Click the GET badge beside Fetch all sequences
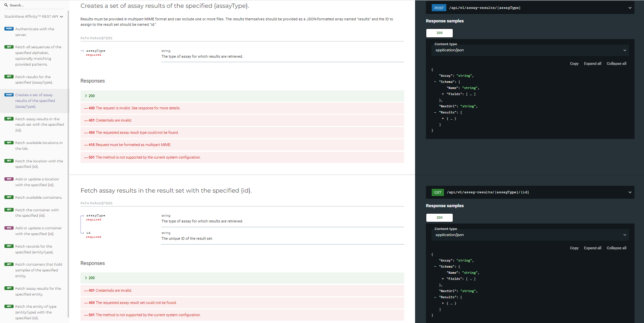The height and width of the screenshot is (323, 644). tap(9, 47)
